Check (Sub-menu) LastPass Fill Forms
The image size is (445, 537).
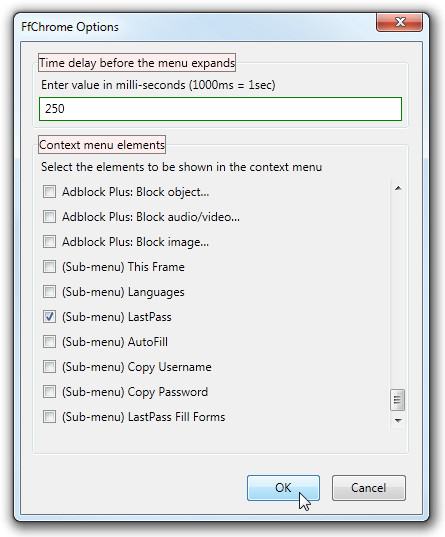(49, 416)
